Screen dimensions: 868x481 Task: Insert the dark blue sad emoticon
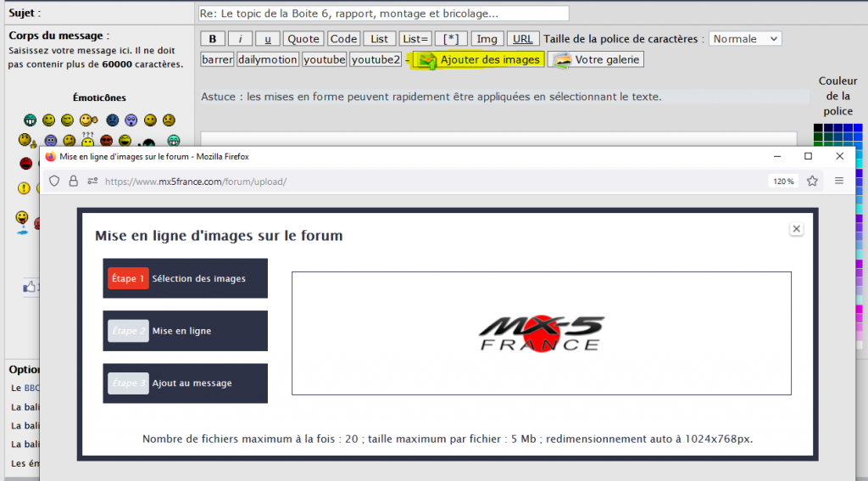(x=113, y=120)
